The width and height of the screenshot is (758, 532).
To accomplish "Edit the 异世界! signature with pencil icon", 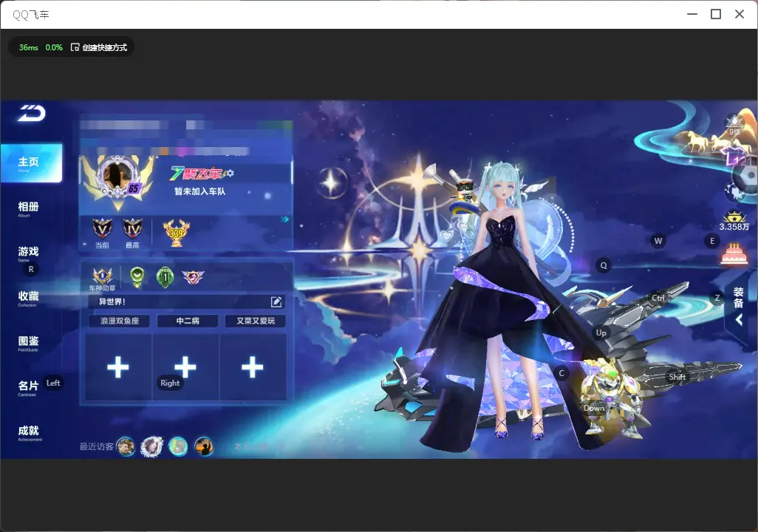I will pos(276,301).
